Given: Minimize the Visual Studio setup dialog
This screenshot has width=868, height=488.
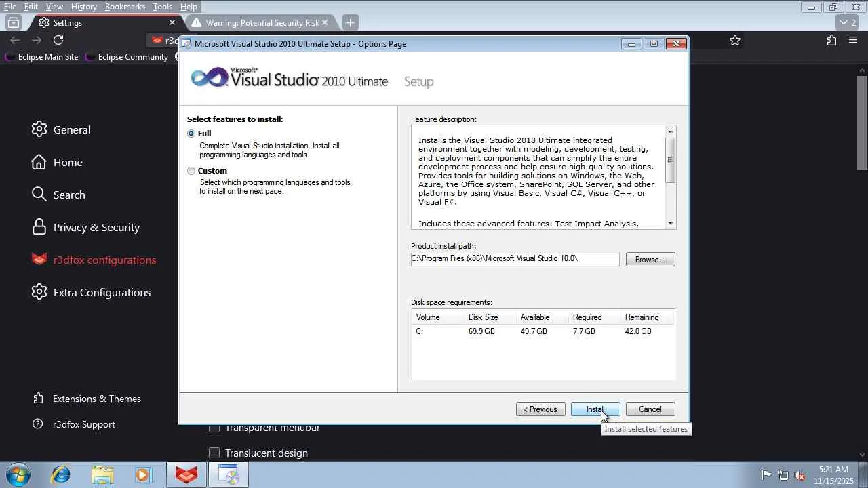Looking at the screenshot, I should coord(631,44).
